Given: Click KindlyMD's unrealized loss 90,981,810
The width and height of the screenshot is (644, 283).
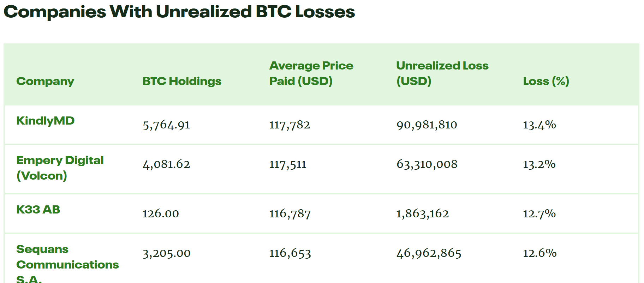Looking at the screenshot, I should tap(427, 125).
